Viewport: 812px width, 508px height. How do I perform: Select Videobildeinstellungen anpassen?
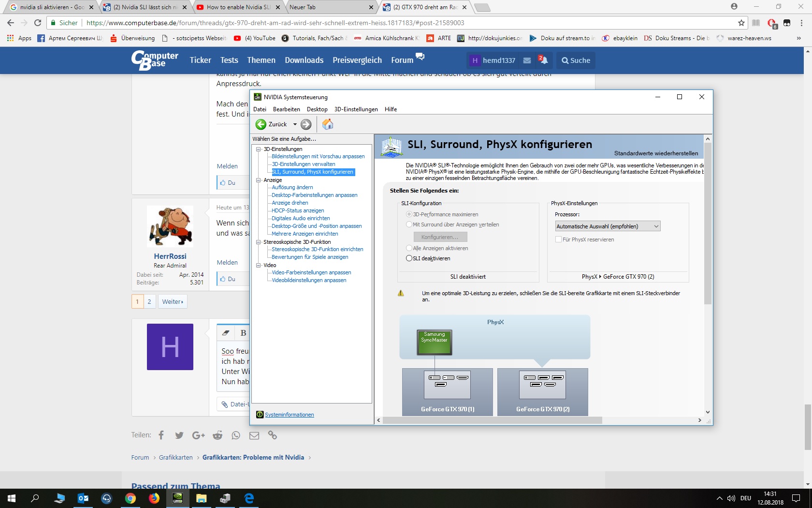tap(309, 280)
